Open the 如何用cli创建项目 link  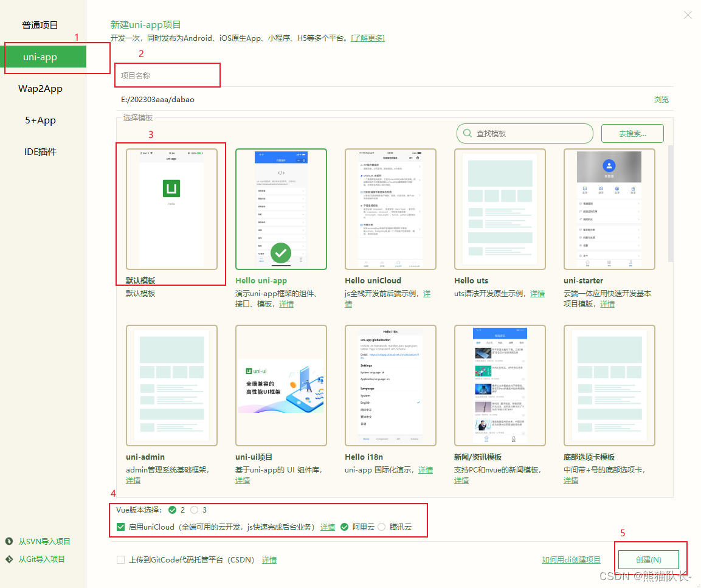pyautogui.click(x=571, y=560)
